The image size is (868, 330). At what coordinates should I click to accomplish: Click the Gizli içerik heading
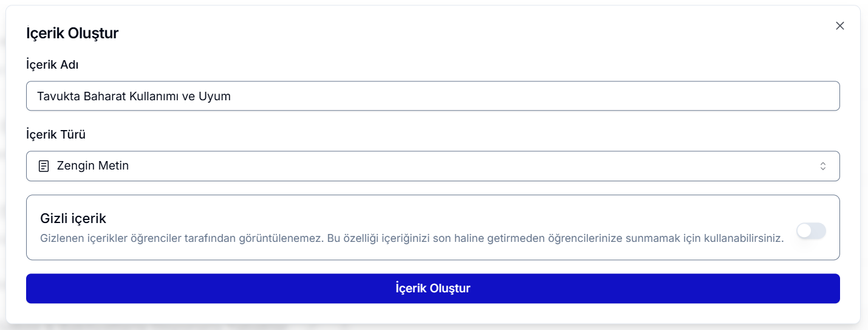[73, 218]
